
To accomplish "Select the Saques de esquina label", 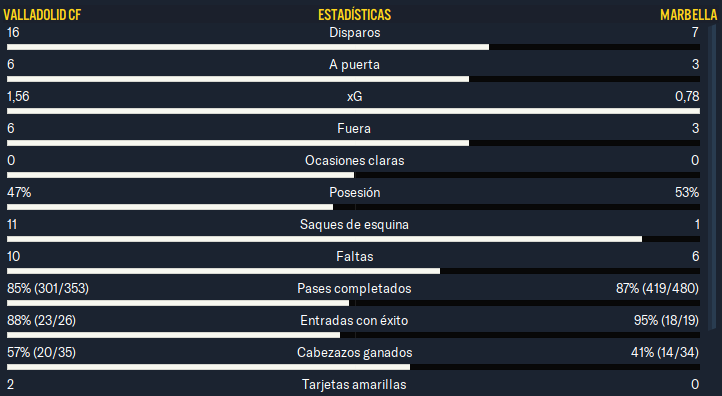I will click(354, 224).
